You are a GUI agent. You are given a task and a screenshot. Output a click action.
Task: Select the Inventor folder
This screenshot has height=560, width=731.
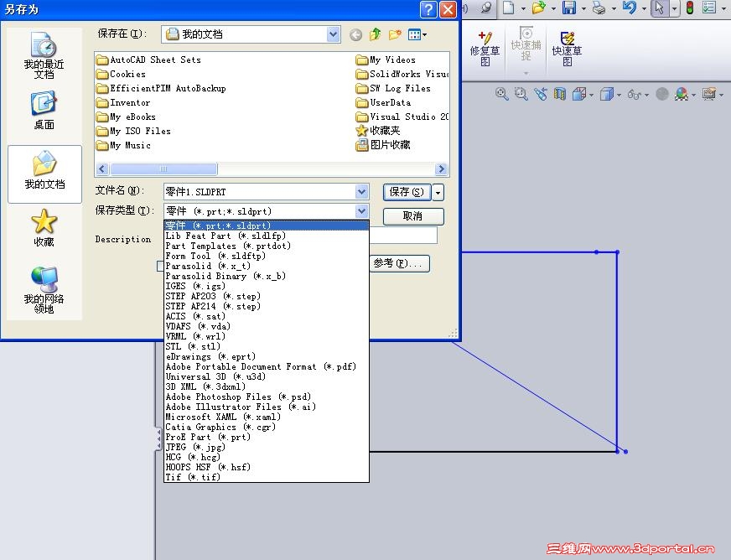click(x=123, y=102)
